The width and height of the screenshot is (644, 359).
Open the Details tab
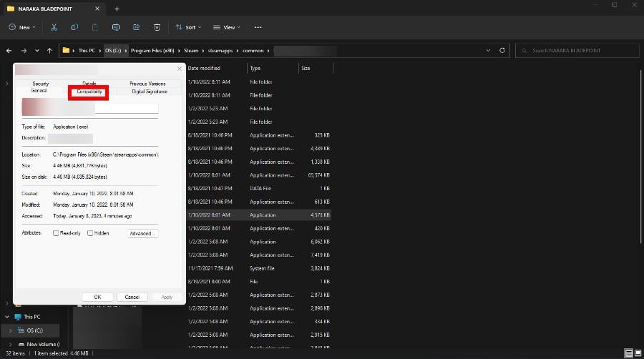(x=89, y=83)
